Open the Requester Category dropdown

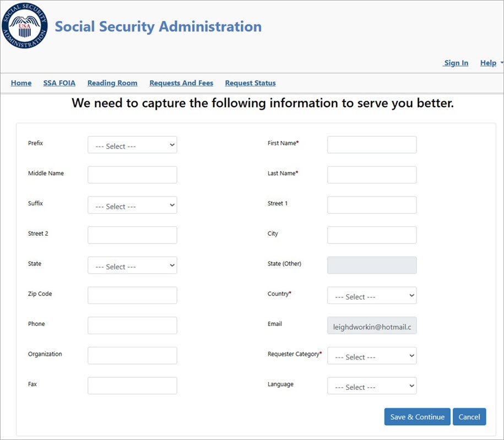point(371,356)
